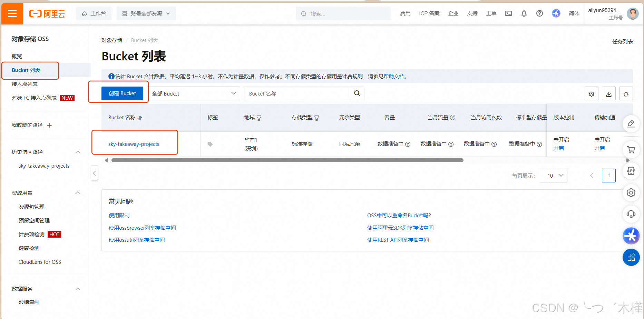
Task: Collapse the 资源用量 section
Action: [78, 193]
